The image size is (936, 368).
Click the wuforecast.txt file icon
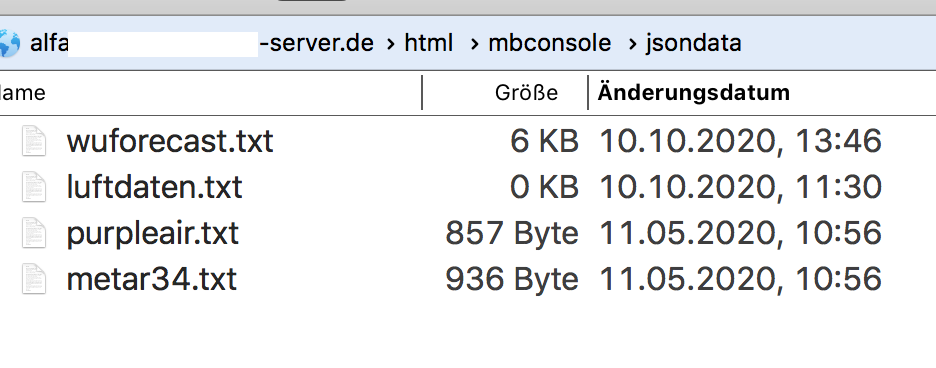click(x=34, y=140)
